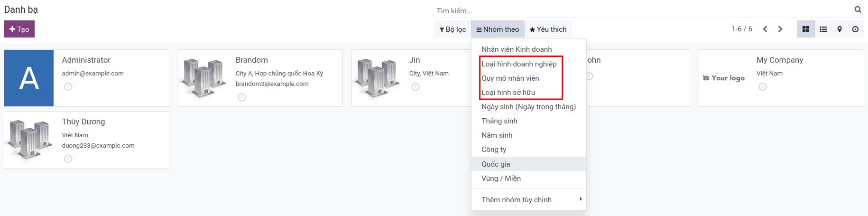Click admin@example.com email text

point(92,74)
